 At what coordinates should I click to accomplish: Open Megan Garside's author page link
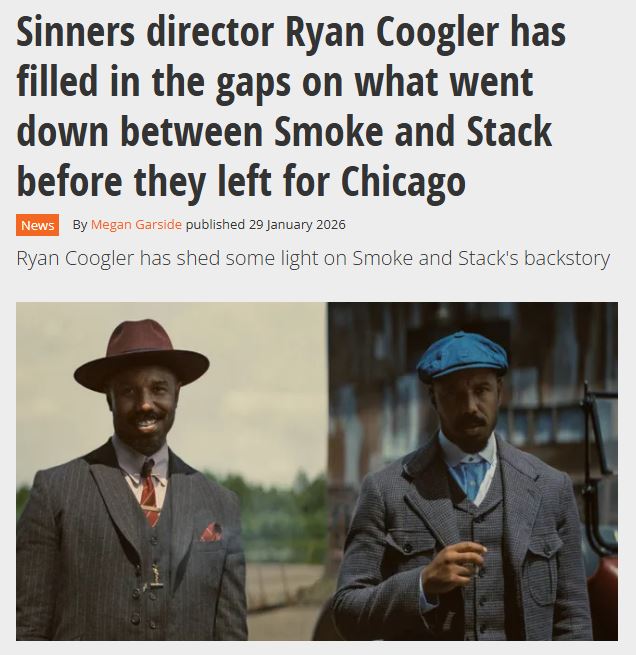tap(136, 224)
